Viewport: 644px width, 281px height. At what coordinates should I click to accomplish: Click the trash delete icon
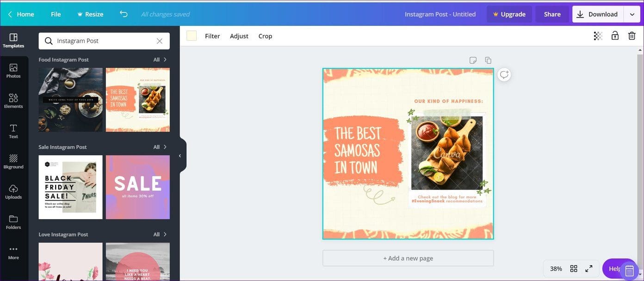coord(632,36)
